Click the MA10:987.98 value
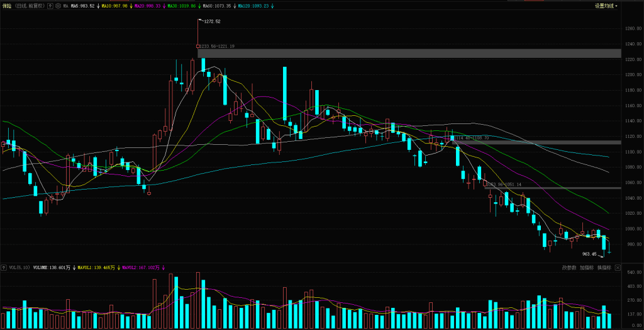 coord(114,6)
